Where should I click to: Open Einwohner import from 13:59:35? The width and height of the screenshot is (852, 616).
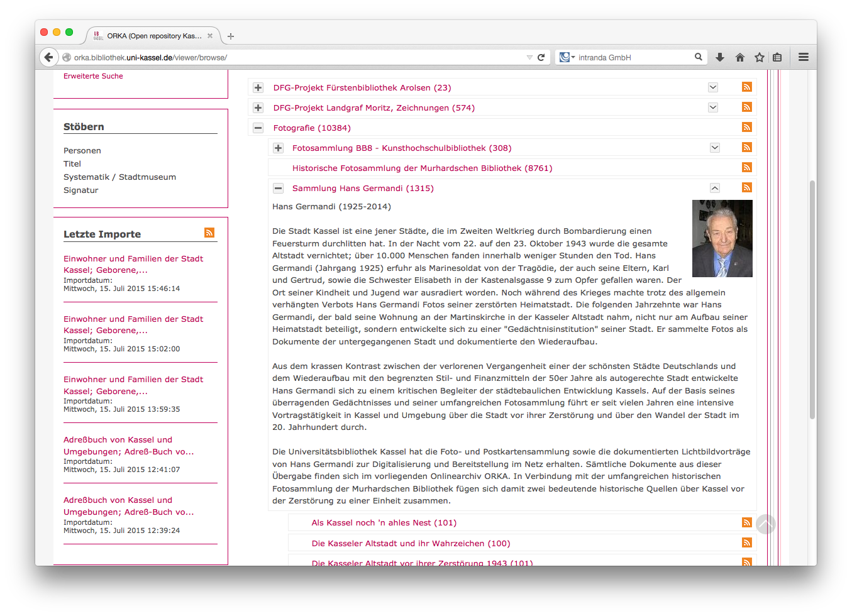click(x=133, y=385)
